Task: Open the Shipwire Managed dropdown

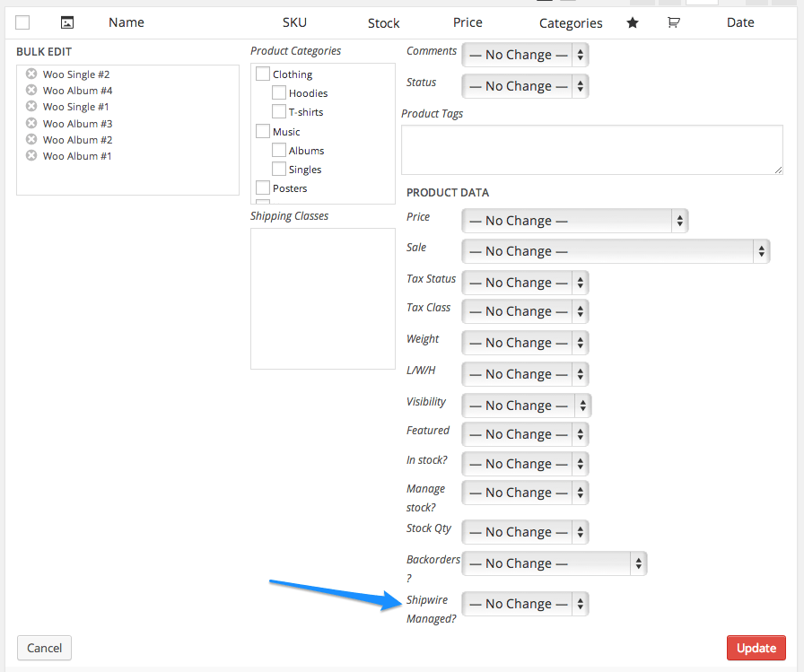Action: (525, 603)
